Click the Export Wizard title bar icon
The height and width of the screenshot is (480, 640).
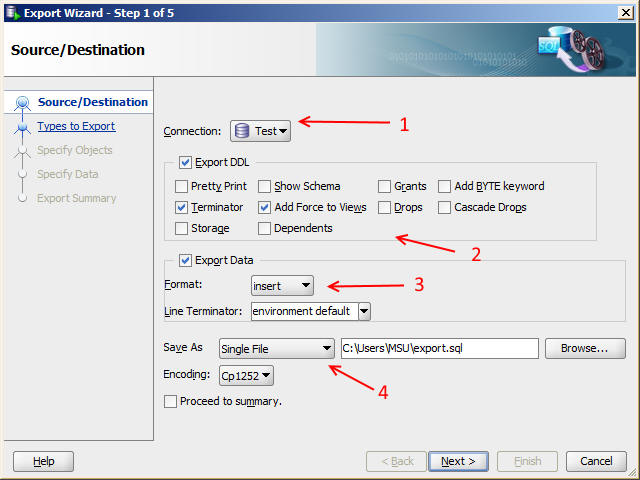[x=13, y=13]
